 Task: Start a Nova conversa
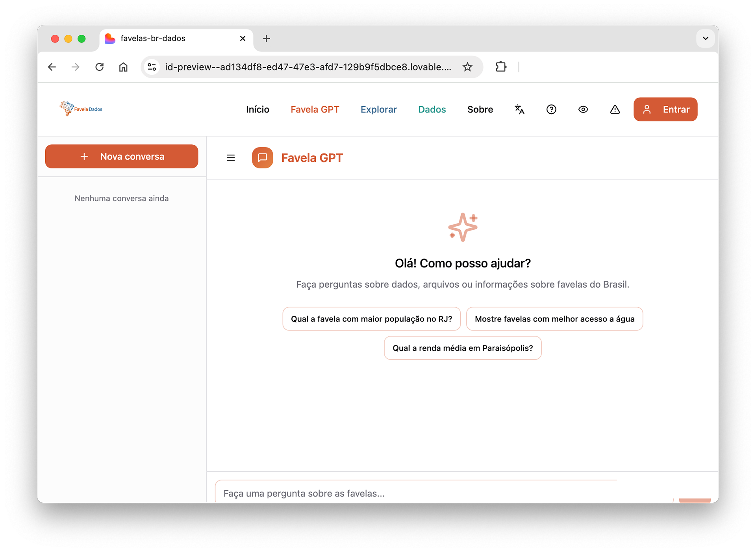(122, 157)
